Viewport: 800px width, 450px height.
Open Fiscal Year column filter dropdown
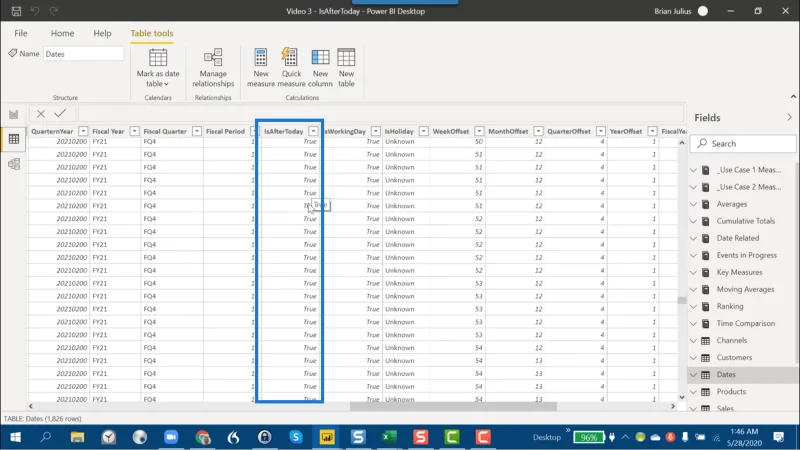point(134,131)
